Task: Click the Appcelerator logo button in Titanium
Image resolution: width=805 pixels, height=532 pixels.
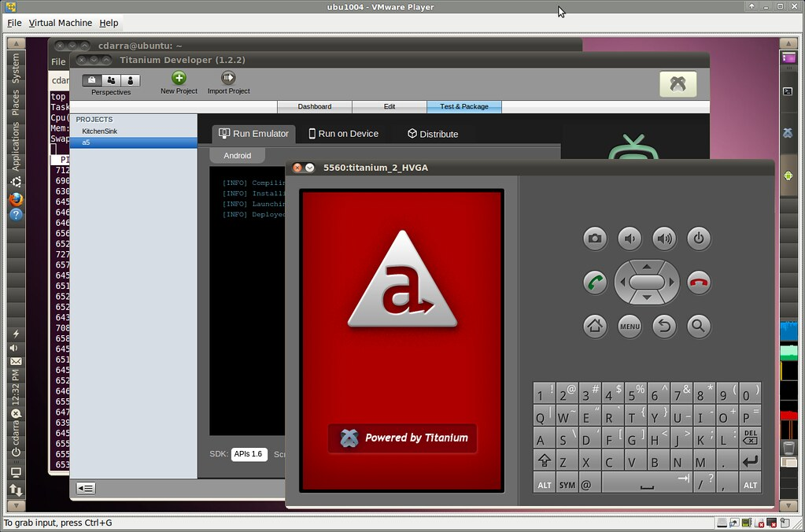Action: point(678,83)
